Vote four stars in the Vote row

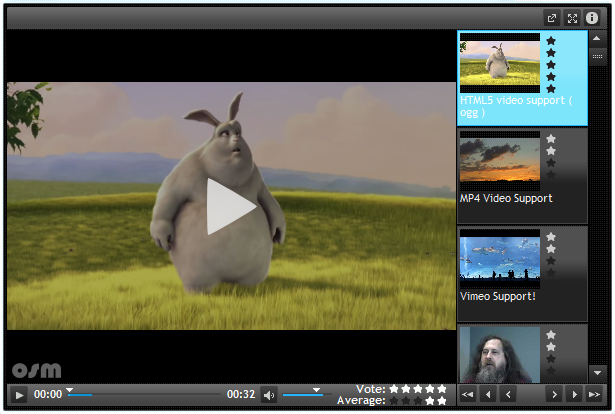click(x=430, y=389)
